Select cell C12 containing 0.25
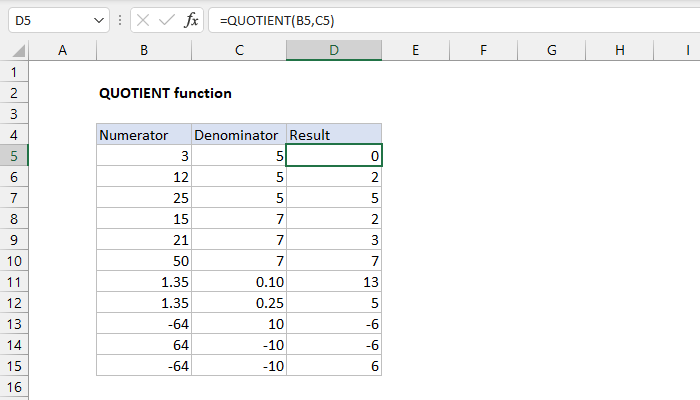This screenshot has height=400, width=700. tap(239, 303)
